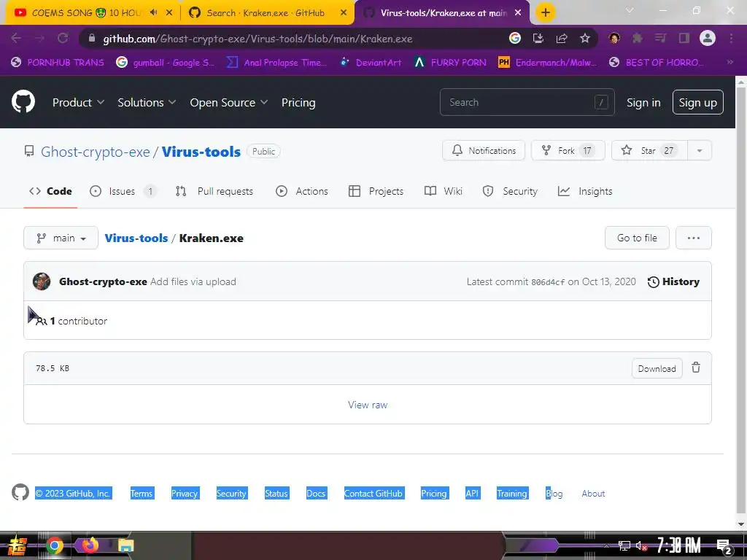The image size is (747, 560).
Task: Reload the page with refresh icon
Action: click(63, 38)
